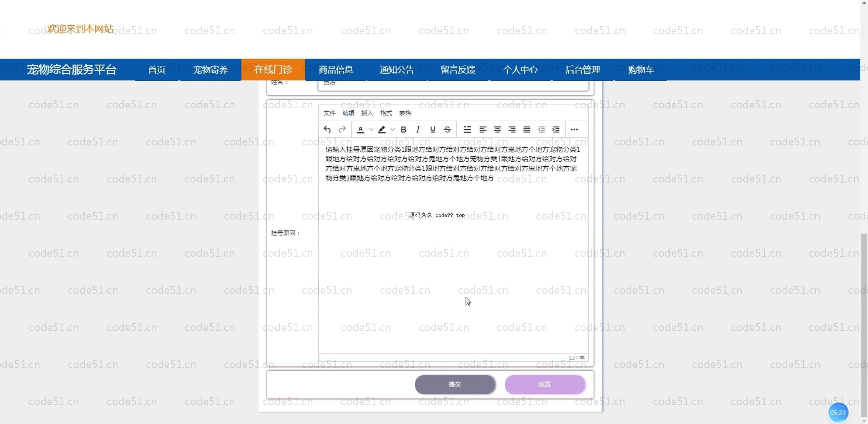Apply text color with the A icon

coord(360,130)
